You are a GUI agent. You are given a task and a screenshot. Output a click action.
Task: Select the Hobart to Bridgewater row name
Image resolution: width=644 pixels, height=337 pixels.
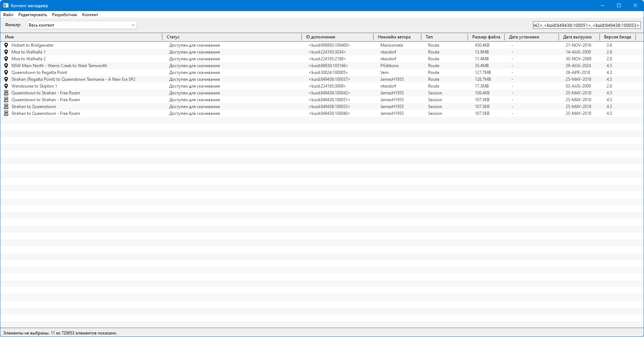point(32,45)
